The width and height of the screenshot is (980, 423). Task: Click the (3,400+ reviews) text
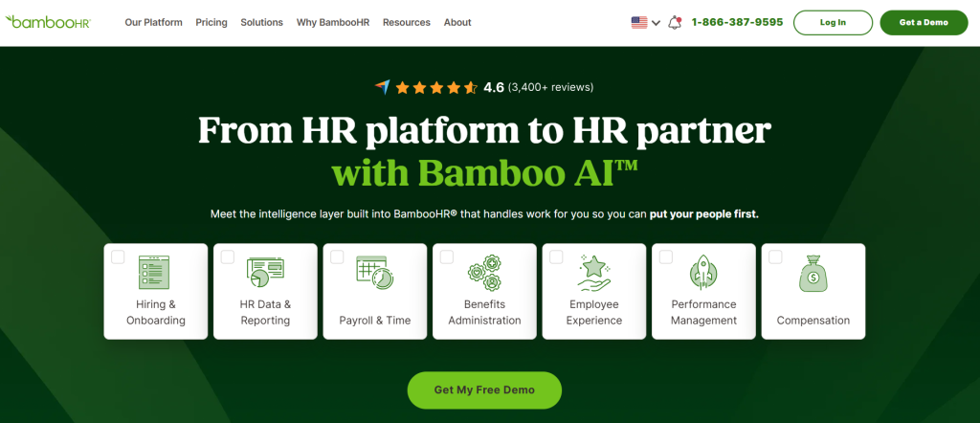[550, 87]
